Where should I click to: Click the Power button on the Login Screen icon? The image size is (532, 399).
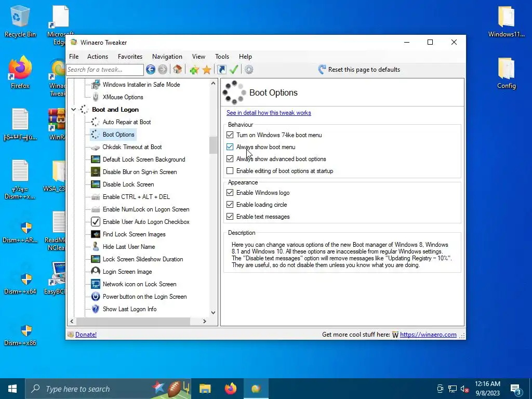pyautogui.click(x=96, y=297)
